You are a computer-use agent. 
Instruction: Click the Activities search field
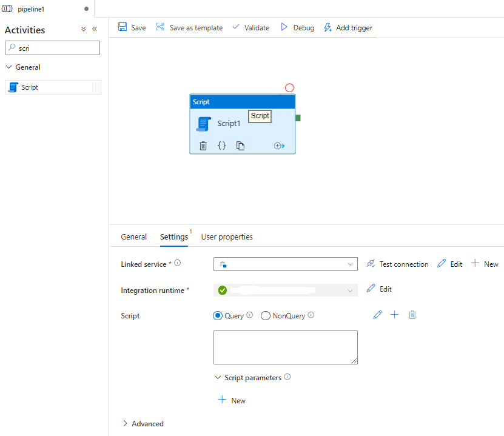(52, 47)
